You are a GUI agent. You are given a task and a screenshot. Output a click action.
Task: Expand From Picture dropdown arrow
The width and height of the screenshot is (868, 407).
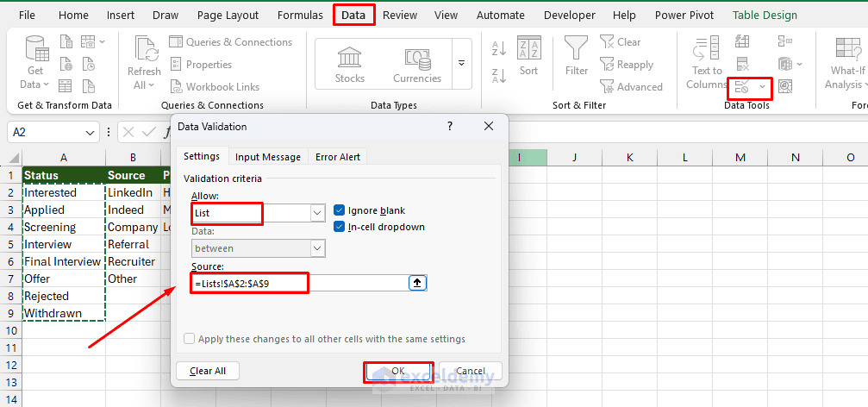103,41
